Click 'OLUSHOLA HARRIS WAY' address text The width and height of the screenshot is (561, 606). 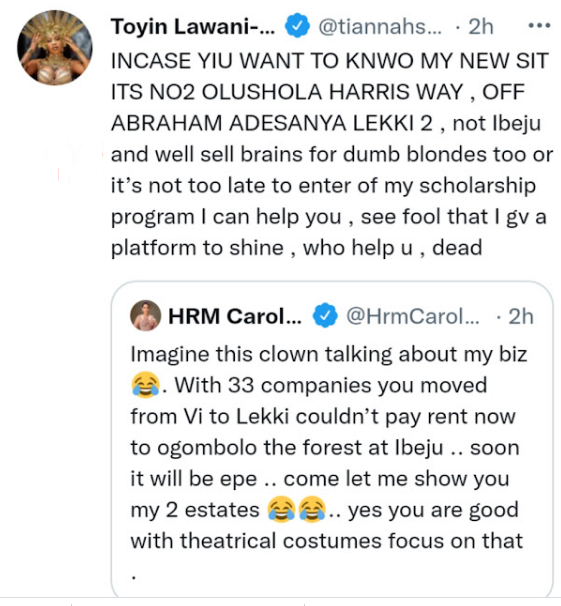[332, 92]
